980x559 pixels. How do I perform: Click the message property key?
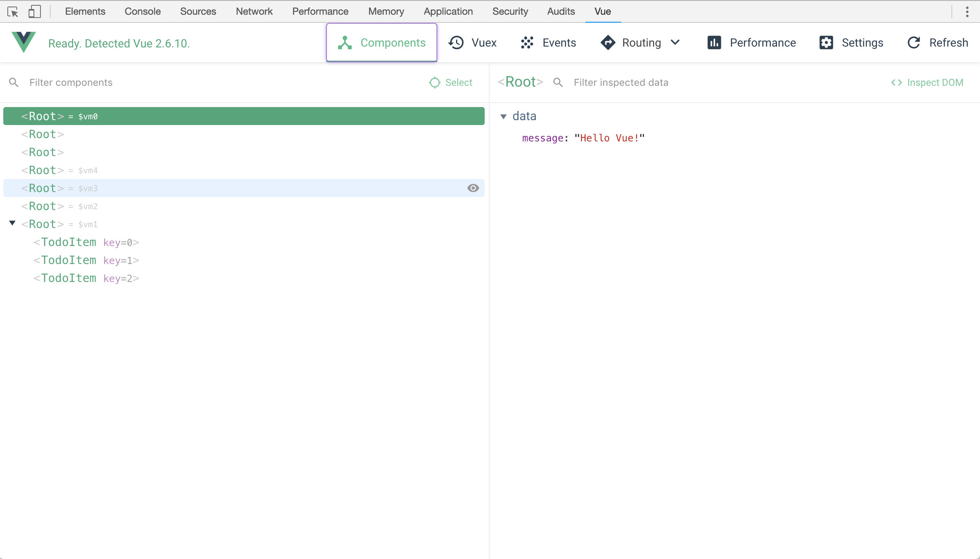pyautogui.click(x=543, y=138)
